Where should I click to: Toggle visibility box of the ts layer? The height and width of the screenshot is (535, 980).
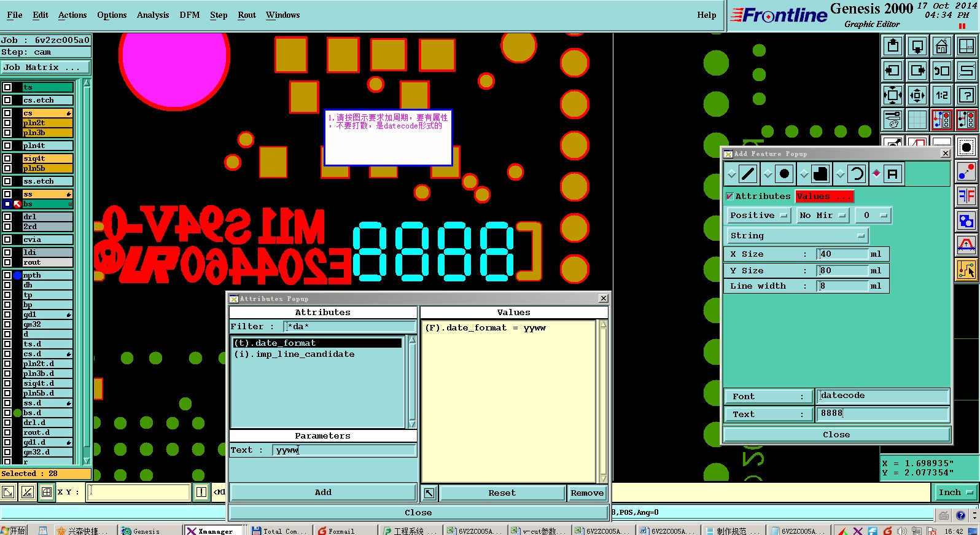7,87
